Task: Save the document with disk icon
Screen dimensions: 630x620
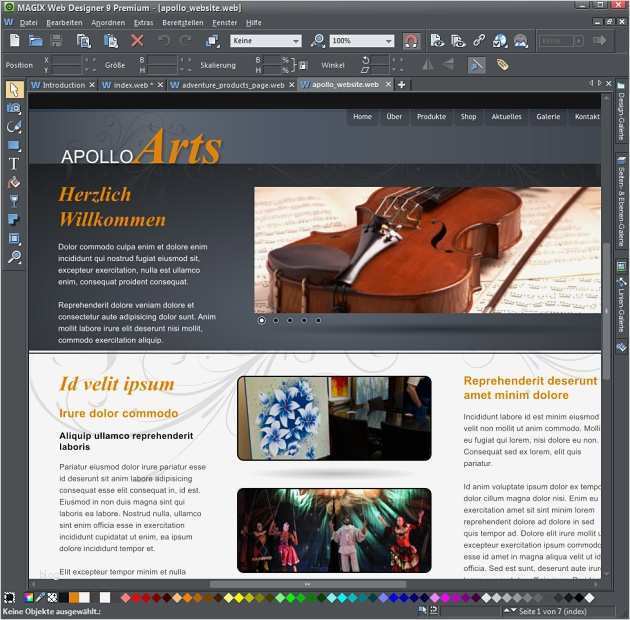Action: pos(57,41)
